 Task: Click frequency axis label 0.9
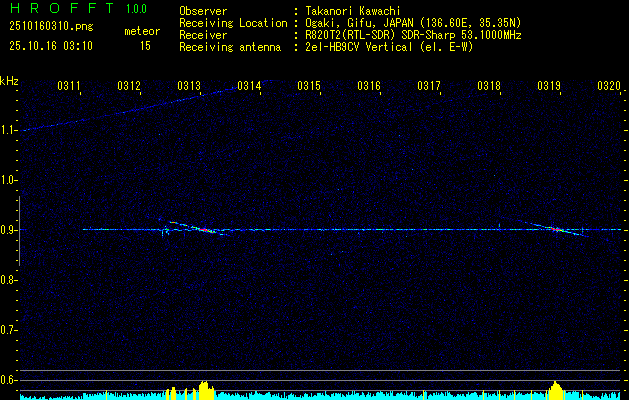tap(7, 230)
